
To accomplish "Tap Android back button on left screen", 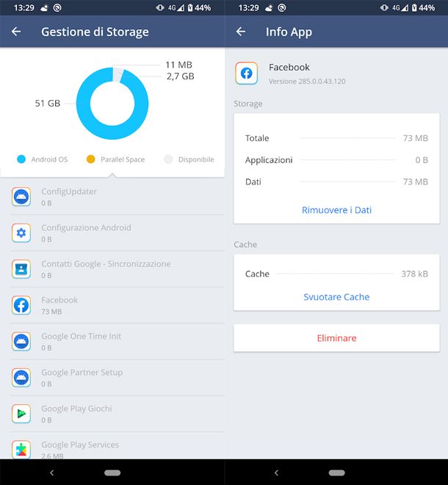I will coord(52,473).
